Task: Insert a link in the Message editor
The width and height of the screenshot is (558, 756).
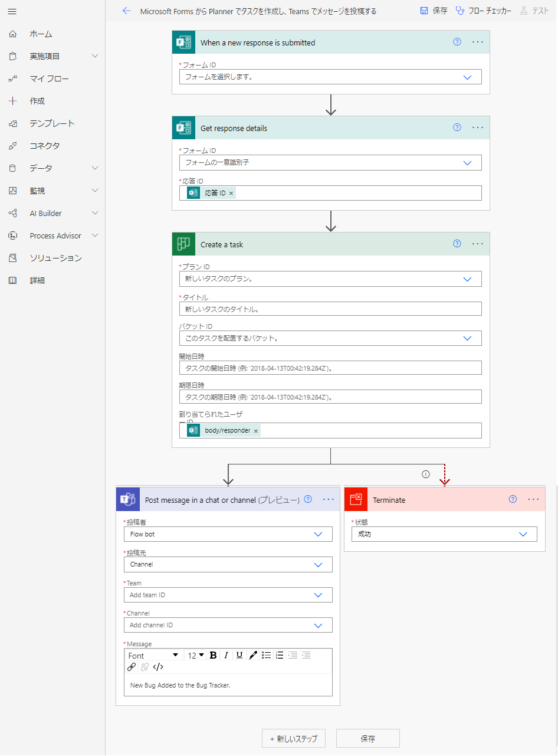Action: (x=132, y=667)
